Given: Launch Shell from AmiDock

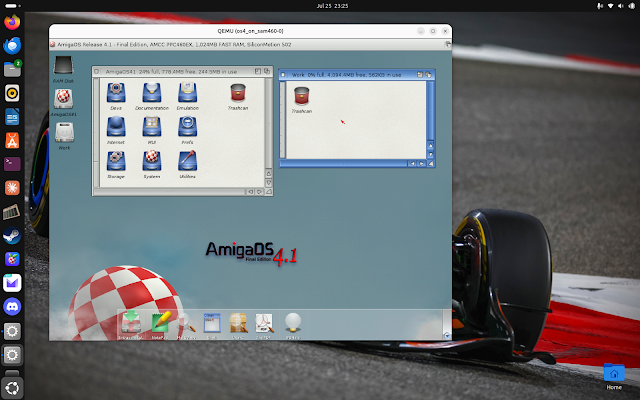Looking at the screenshot, I should [x=212, y=324].
